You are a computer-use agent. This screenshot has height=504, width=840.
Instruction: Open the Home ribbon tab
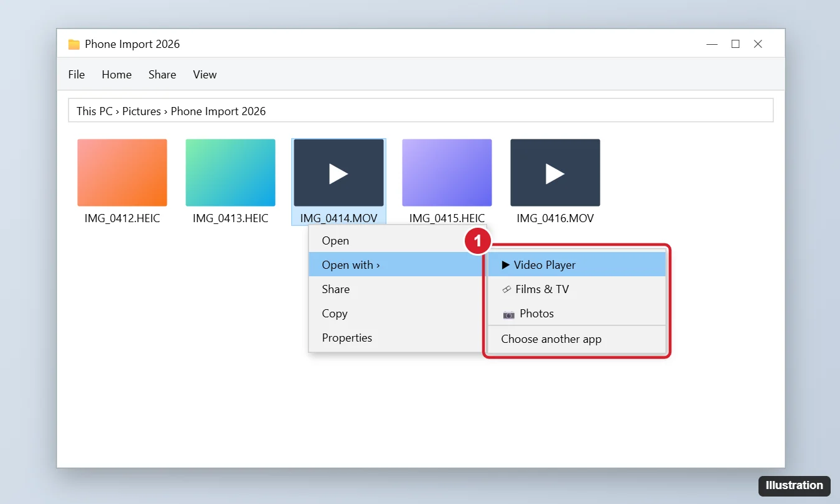(x=117, y=75)
